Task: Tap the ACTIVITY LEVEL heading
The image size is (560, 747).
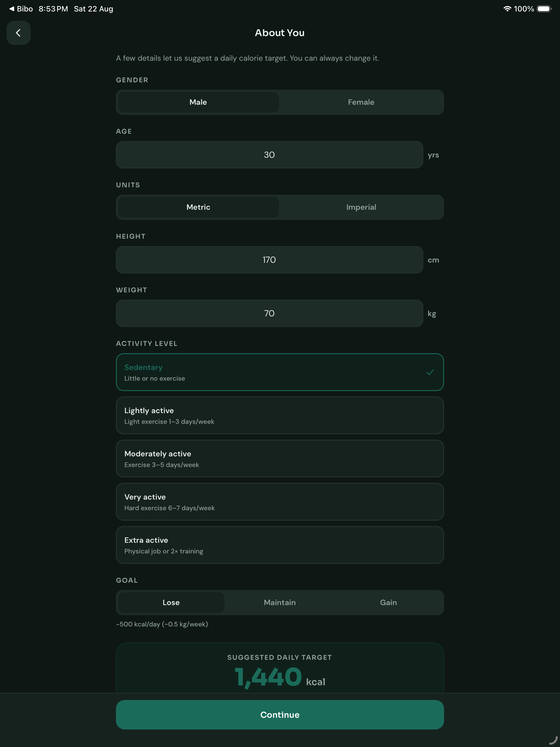Action: pos(147,343)
